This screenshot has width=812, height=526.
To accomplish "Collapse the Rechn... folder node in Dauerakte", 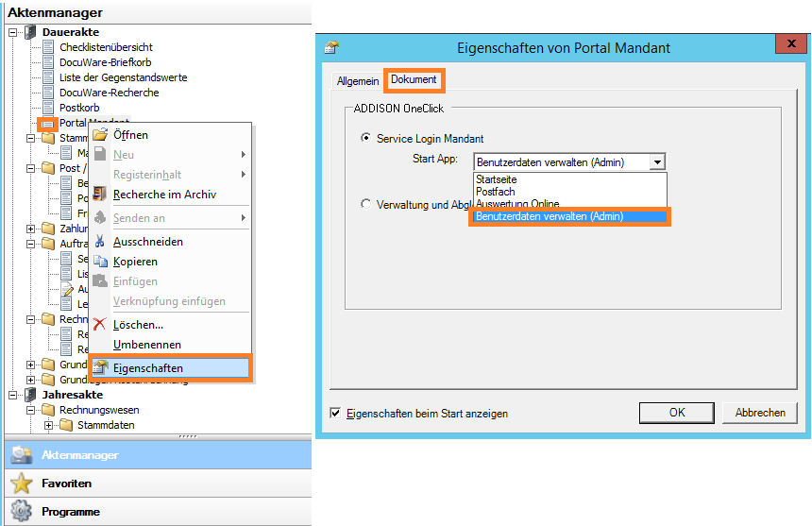I will click(x=30, y=319).
